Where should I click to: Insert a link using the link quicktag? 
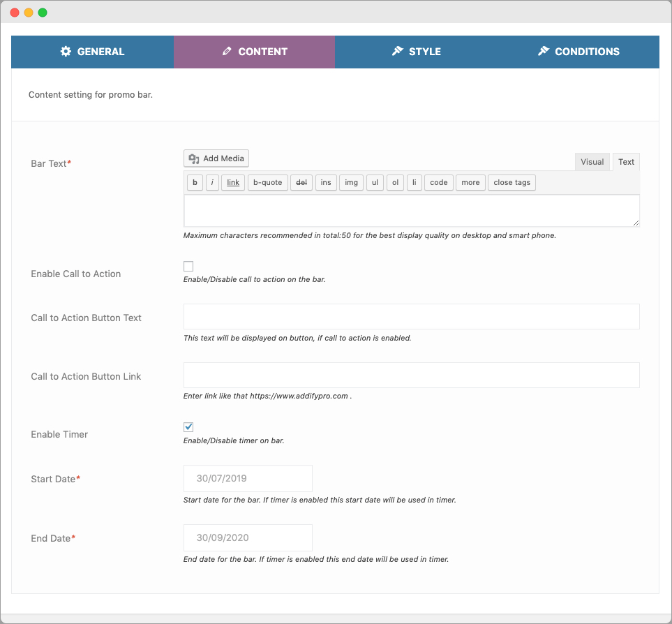point(232,182)
